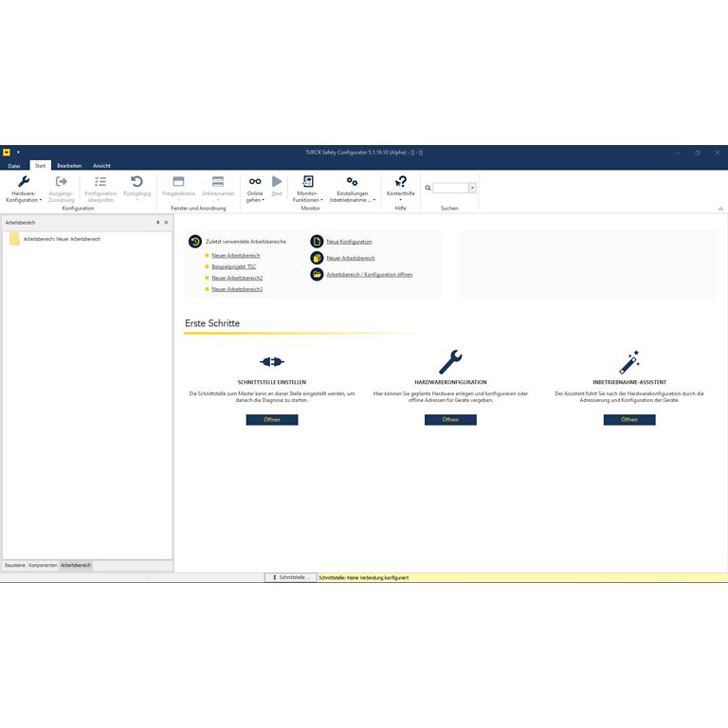Pin the Arbeitsbereich panel
Viewport: 728px width, 728px height.
pos(157,222)
